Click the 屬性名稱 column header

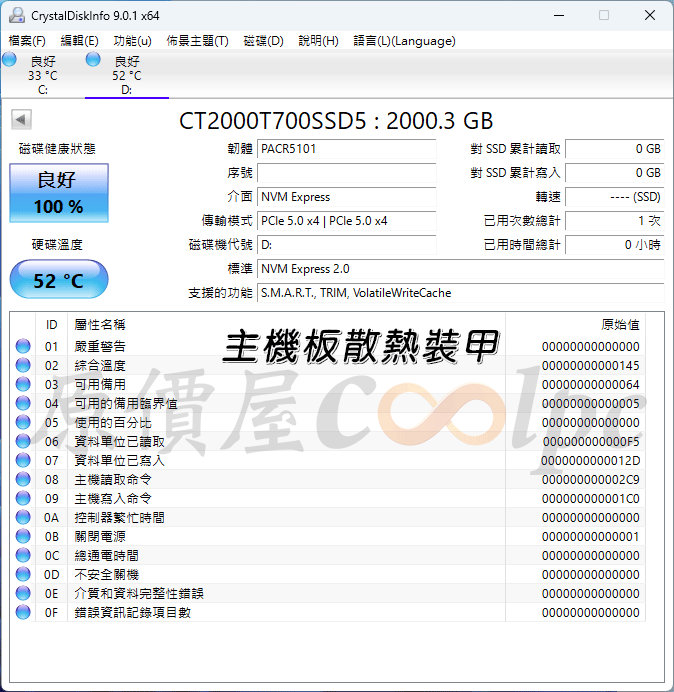(x=286, y=325)
